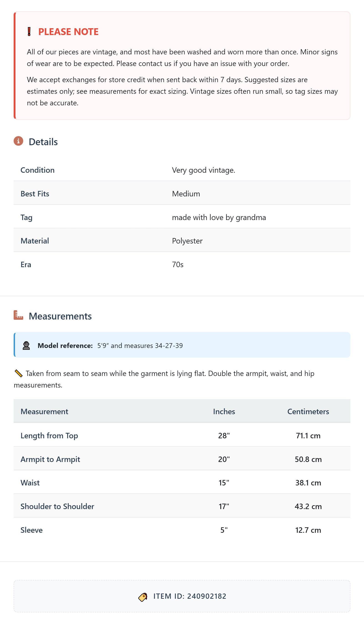Click the ruler icon beside Measurements
364x624 pixels.
[18, 315]
